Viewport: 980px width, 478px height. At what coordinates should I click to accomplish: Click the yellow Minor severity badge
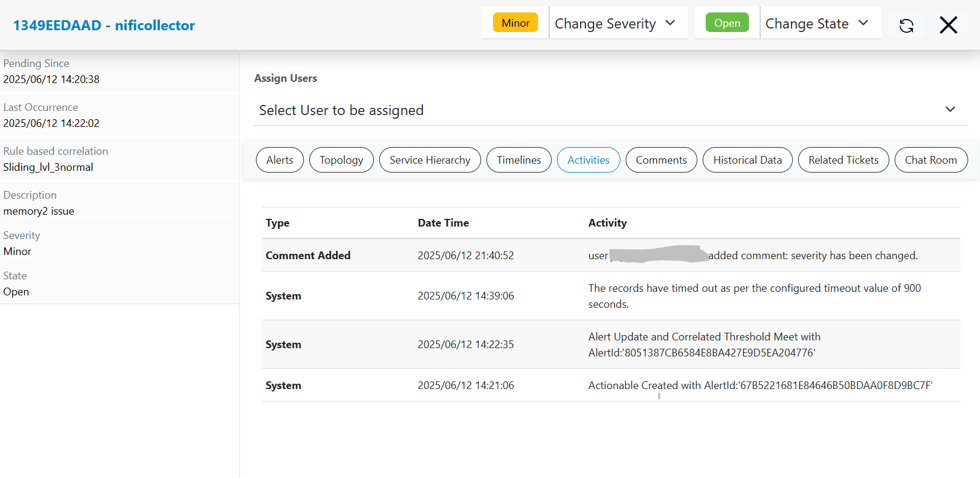515,23
